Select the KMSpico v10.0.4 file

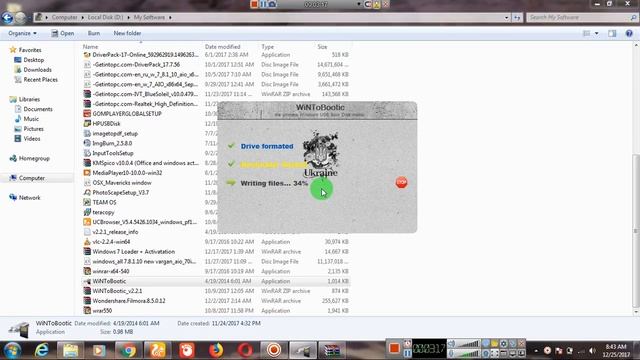(145, 163)
